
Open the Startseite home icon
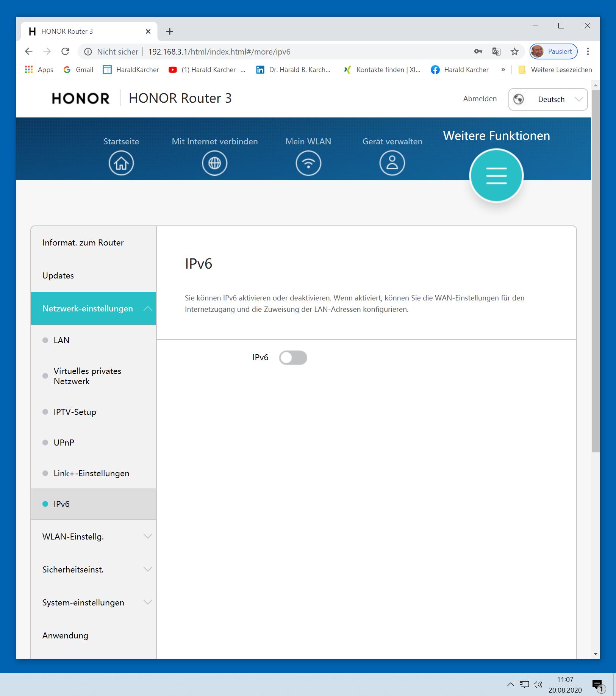pyautogui.click(x=121, y=163)
